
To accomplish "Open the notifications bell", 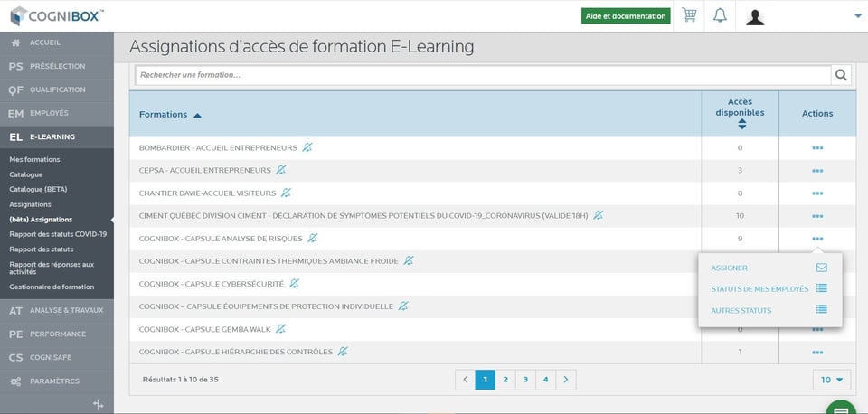I will 720,15.
